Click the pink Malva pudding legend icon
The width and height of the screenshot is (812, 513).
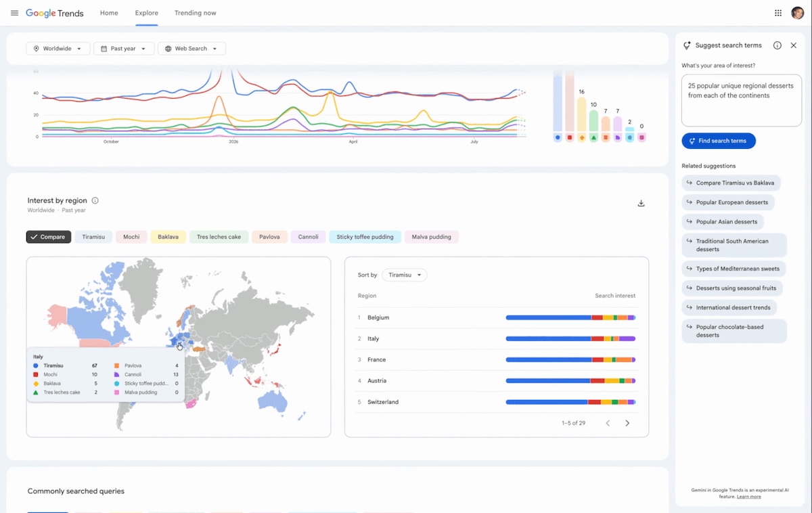[x=641, y=137]
